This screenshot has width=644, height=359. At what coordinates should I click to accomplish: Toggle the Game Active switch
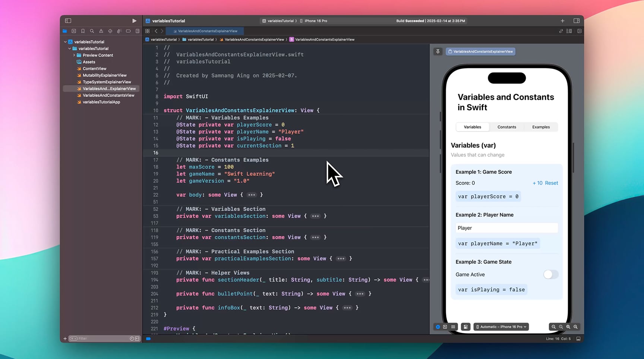(550, 275)
